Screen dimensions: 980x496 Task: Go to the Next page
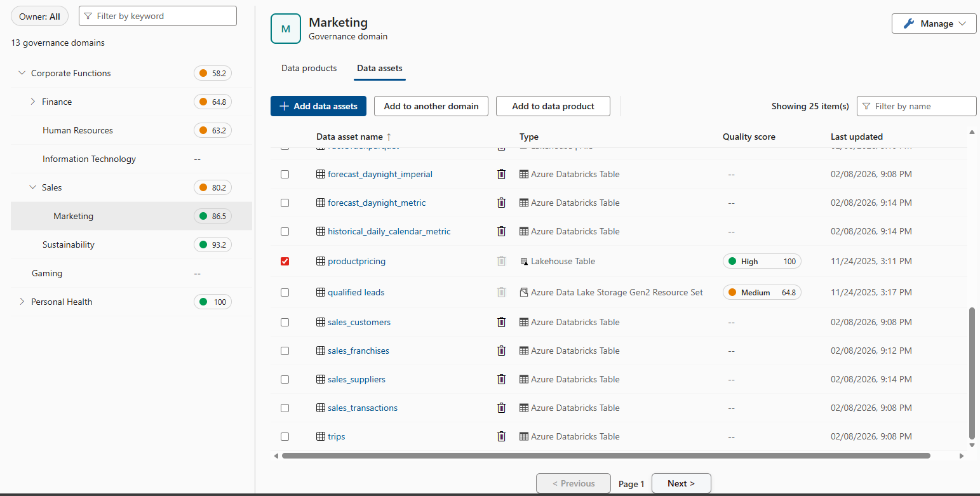(681, 483)
